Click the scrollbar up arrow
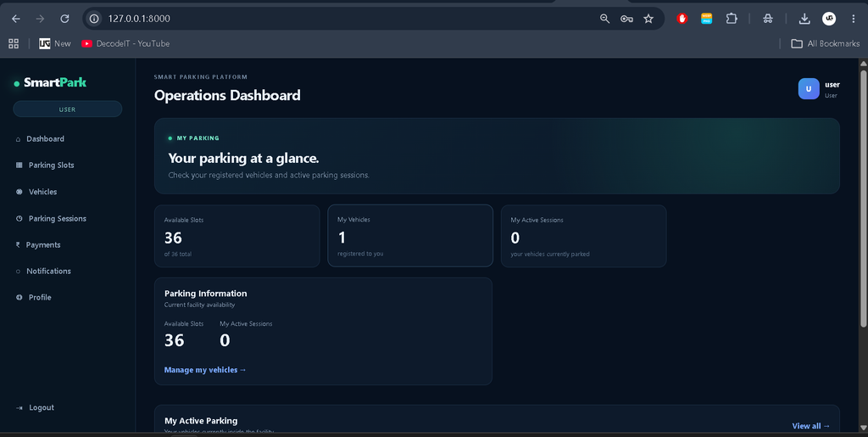Image resolution: width=868 pixels, height=437 pixels. tap(863, 63)
